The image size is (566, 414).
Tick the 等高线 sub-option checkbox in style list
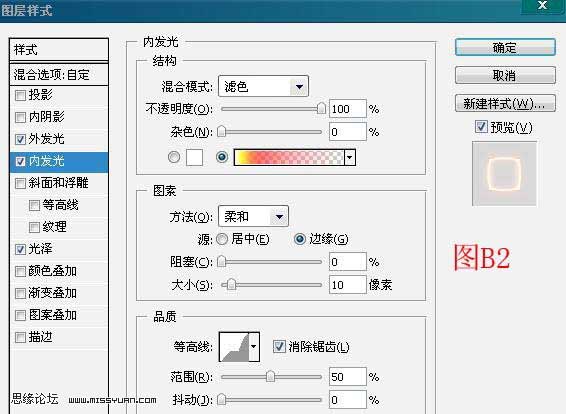pyautogui.click(x=34, y=205)
